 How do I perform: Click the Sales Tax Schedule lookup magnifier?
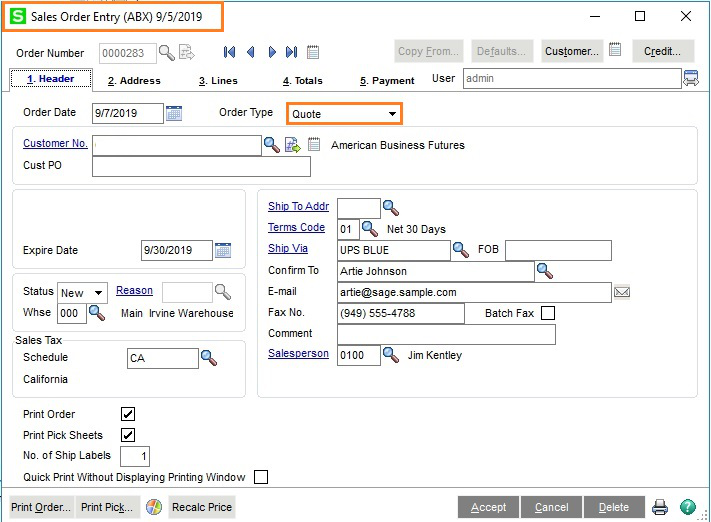point(209,358)
